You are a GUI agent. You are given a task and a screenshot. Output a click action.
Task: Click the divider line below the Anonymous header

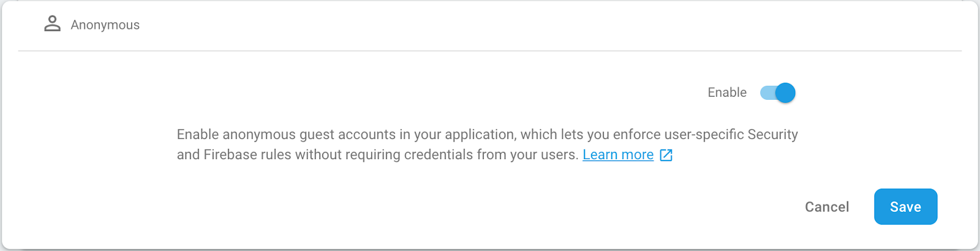[x=490, y=51]
